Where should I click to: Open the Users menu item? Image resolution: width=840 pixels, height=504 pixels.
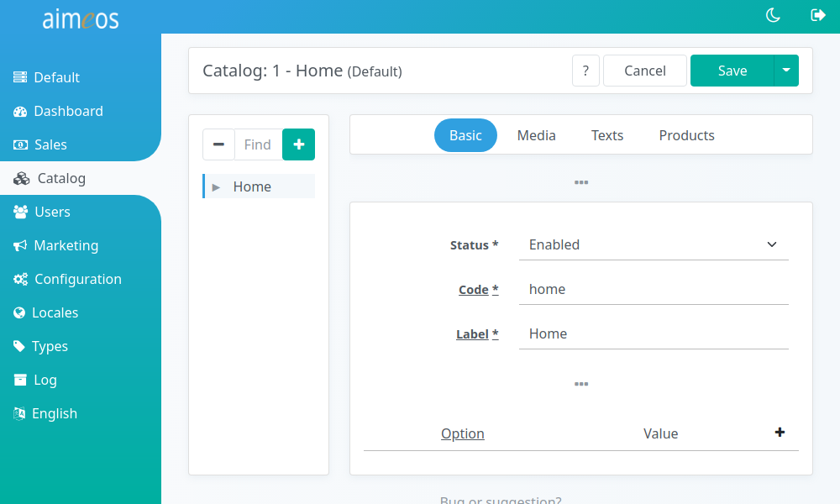81,212
